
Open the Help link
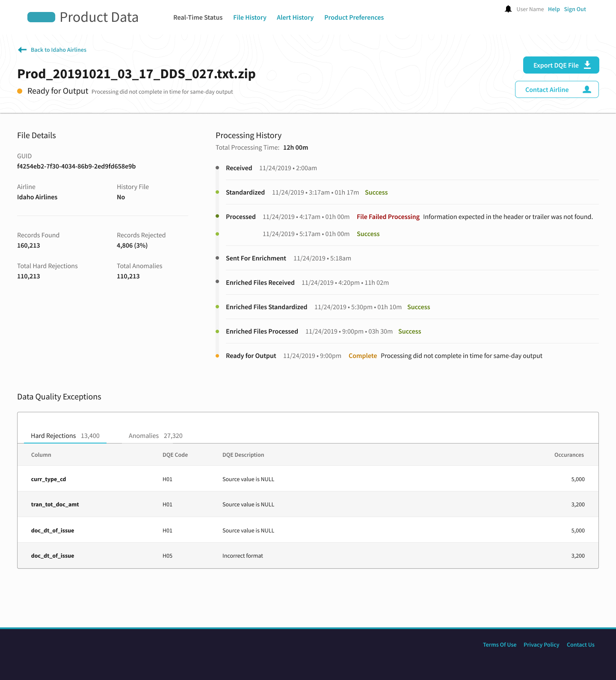pos(554,9)
